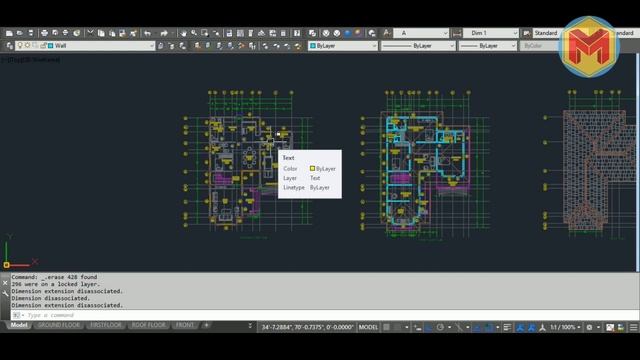Open the Dim 1 dimension style dropdown
The height and width of the screenshot is (360, 640).
515,33
